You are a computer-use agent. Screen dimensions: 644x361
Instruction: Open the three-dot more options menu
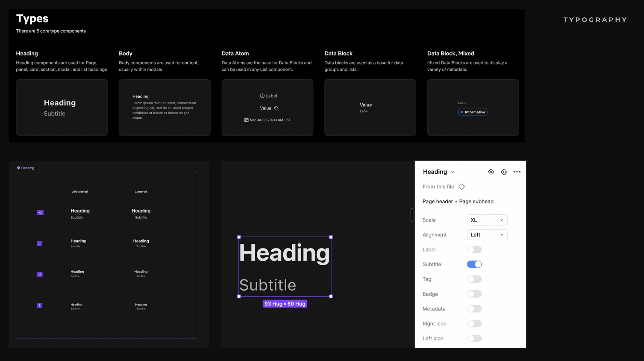pyautogui.click(x=517, y=172)
